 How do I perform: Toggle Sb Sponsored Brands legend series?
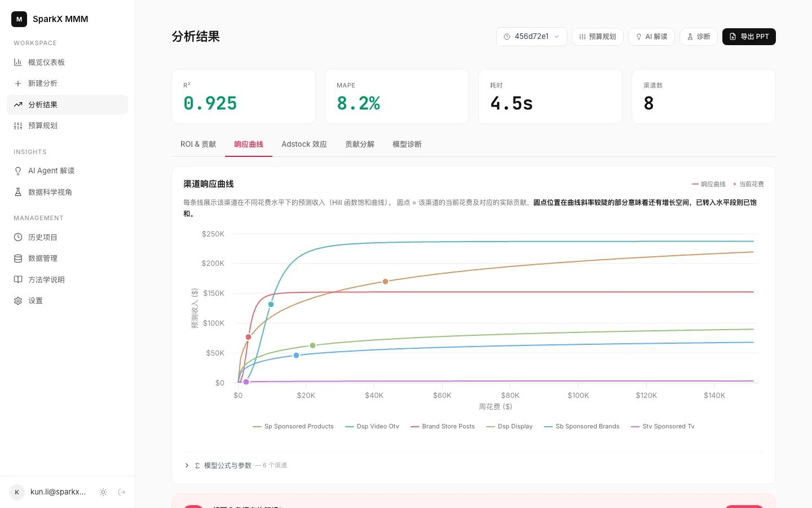581,427
